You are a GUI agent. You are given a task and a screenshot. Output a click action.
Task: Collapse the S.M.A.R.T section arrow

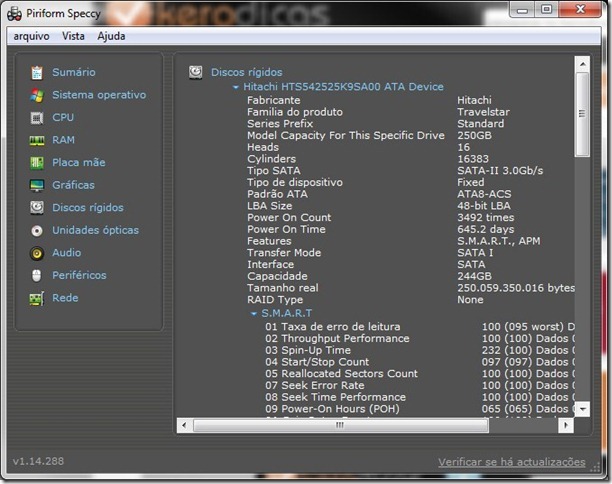pyautogui.click(x=254, y=313)
